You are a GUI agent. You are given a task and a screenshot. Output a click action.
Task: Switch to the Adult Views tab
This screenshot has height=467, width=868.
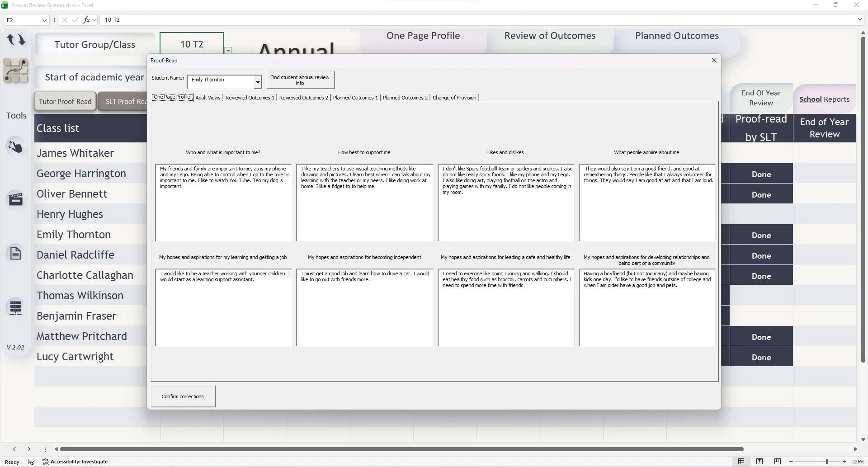tap(208, 98)
